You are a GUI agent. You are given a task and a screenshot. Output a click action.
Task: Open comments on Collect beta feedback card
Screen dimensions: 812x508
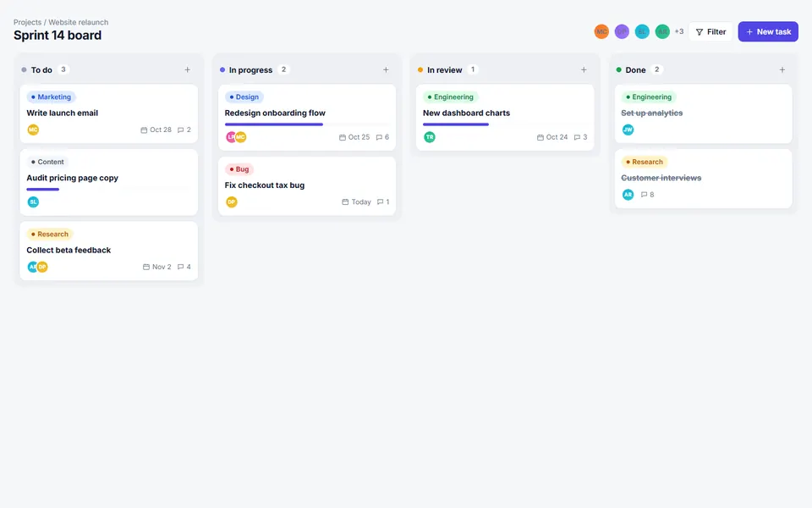184,267
